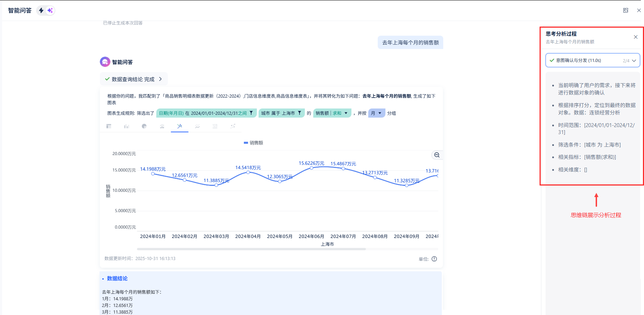Click the 数据更新时间 timestamp text
Image resolution: width=644 pixels, height=315 pixels.
tap(140, 259)
